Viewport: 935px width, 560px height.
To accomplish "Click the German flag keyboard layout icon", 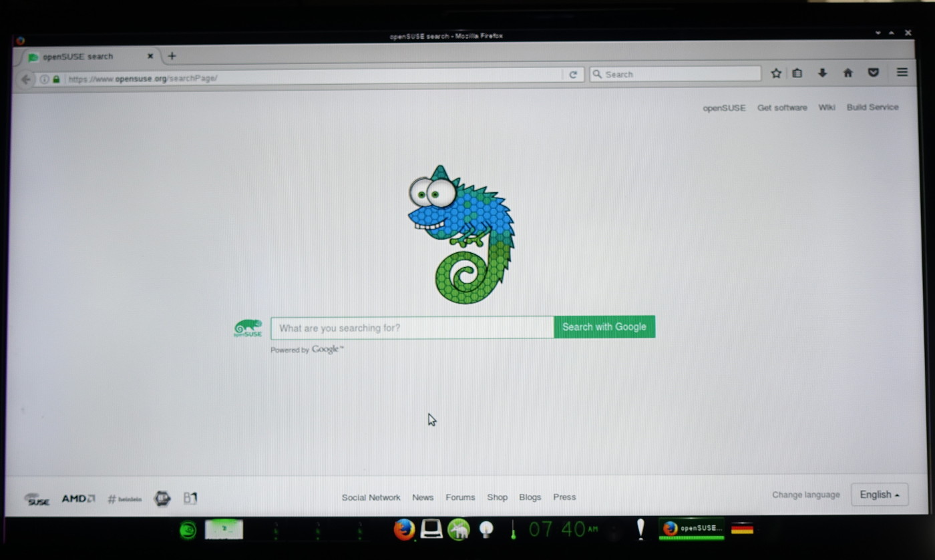I will coord(742,529).
